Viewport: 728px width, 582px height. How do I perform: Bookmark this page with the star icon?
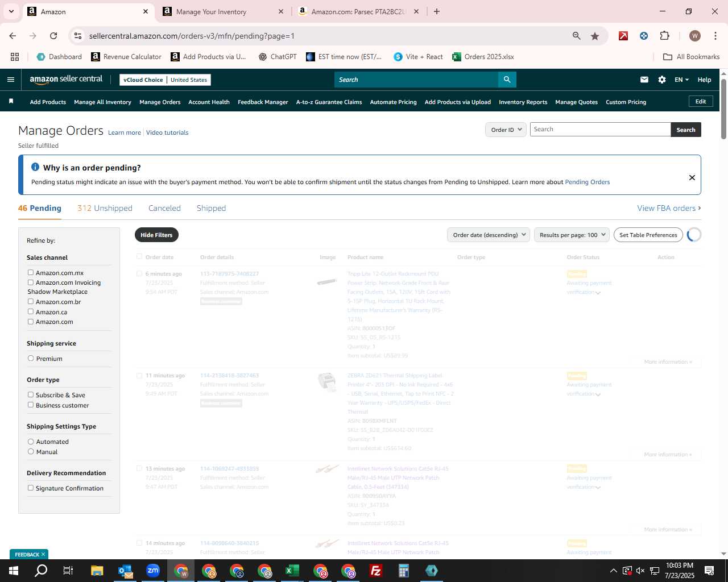595,36
